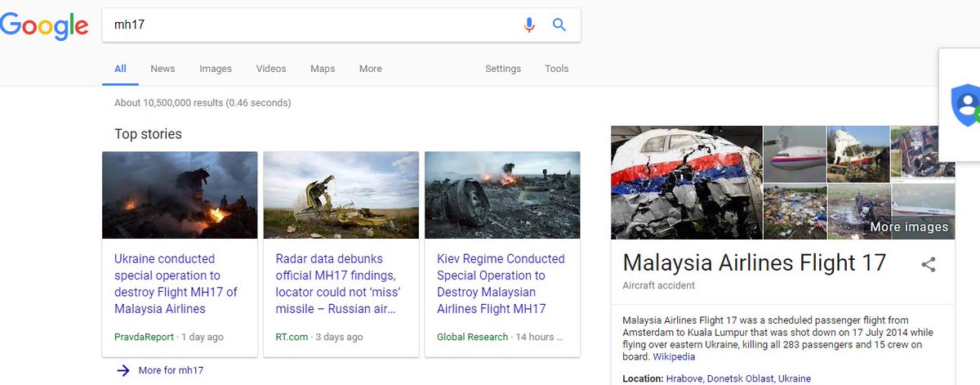Open the search Tools options

[x=557, y=69]
